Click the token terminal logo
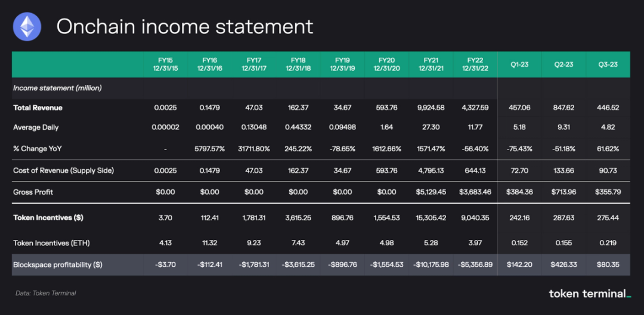644x315 pixels. point(590,293)
